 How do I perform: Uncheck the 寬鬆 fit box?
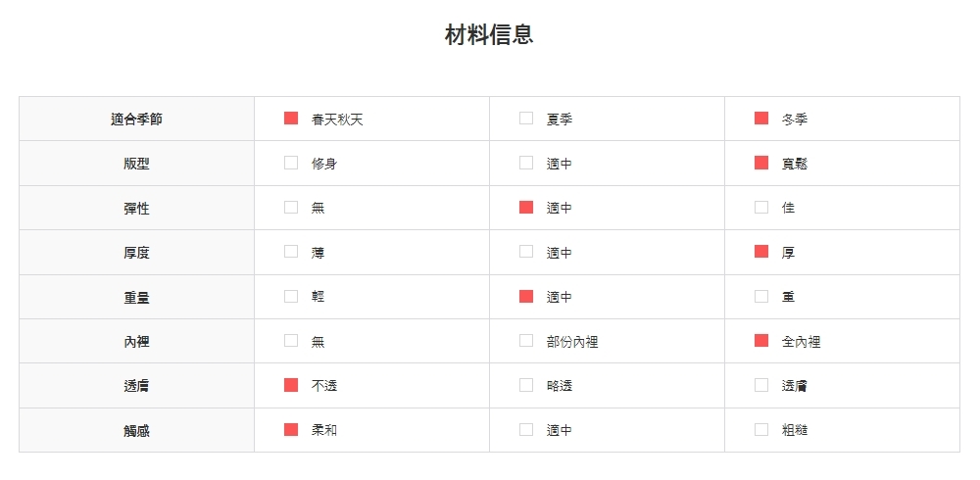tap(761, 163)
